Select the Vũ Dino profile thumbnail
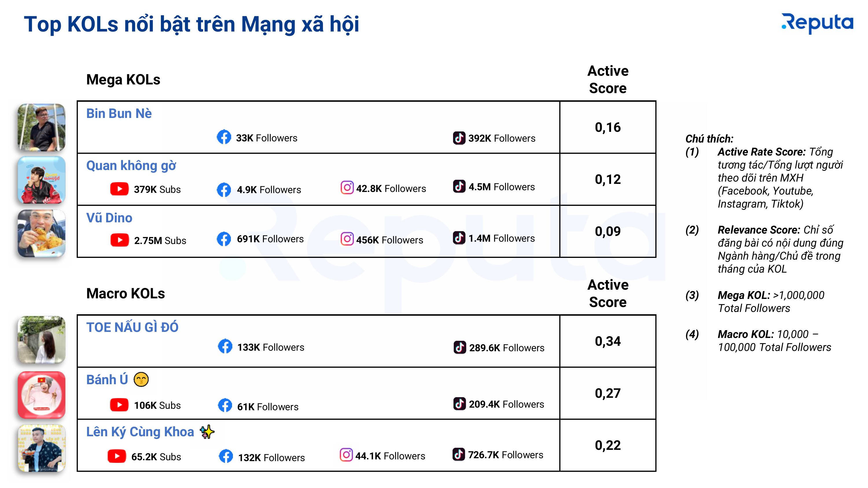Viewport: 868px width, 488px height. [41, 233]
